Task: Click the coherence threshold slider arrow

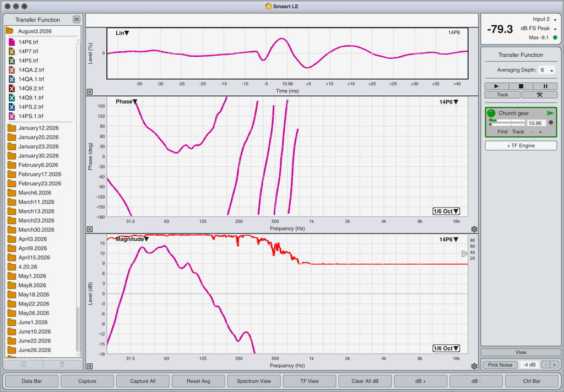Action: tap(464, 254)
